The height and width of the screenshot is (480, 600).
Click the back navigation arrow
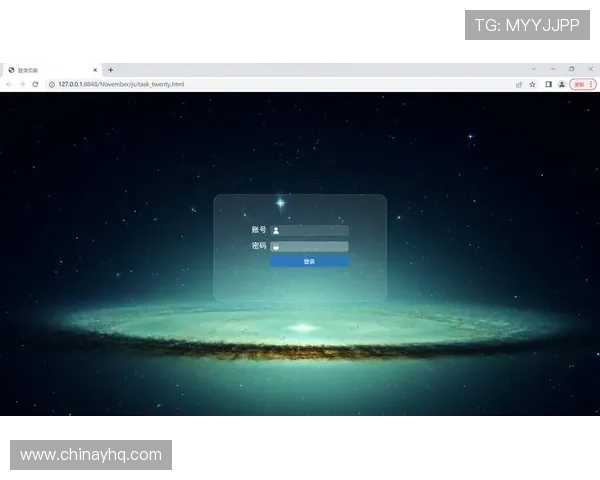[x=9, y=84]
